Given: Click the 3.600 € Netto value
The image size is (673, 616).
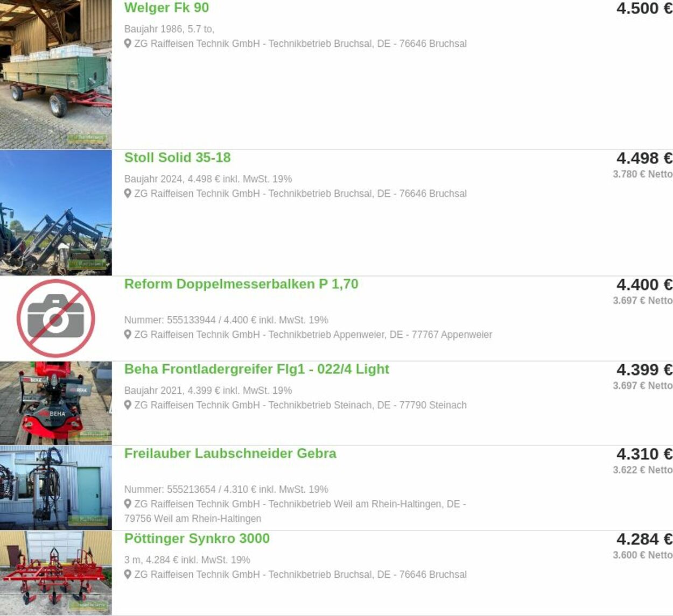Looking at the screenshot, I should pyautogui.click(x=643, y=555).
